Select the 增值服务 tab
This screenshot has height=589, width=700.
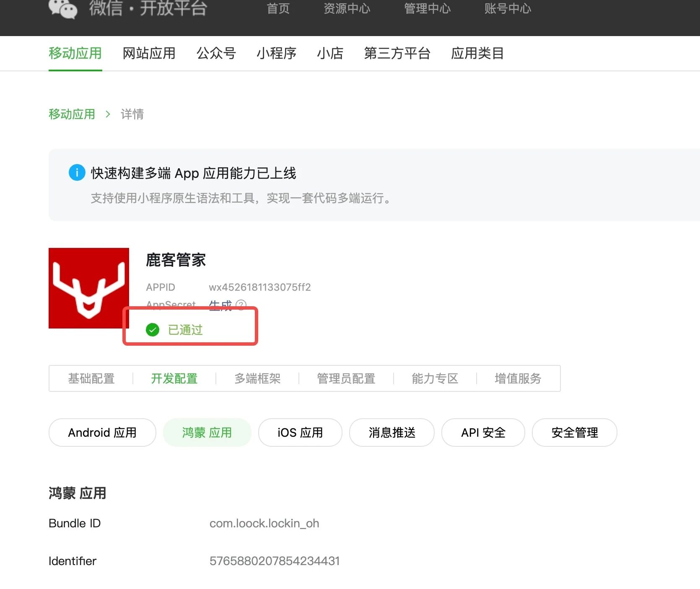518,378
